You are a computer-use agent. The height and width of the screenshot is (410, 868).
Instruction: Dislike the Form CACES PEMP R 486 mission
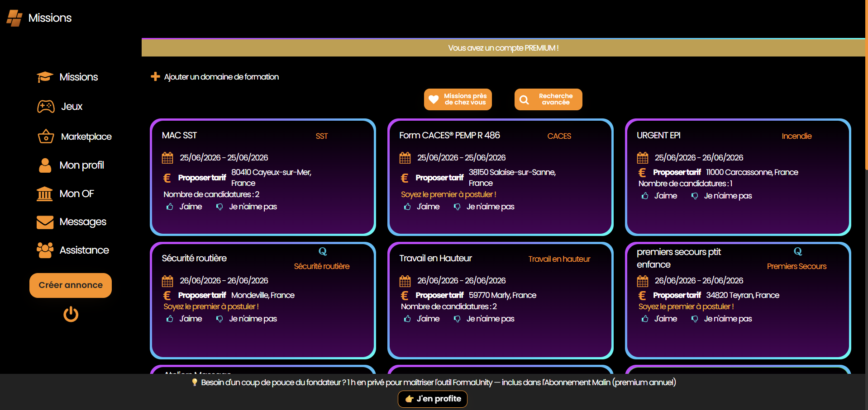484,207
